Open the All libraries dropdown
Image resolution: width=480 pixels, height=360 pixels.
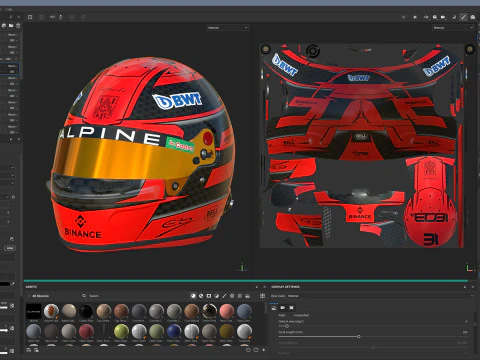pos(39,296)
